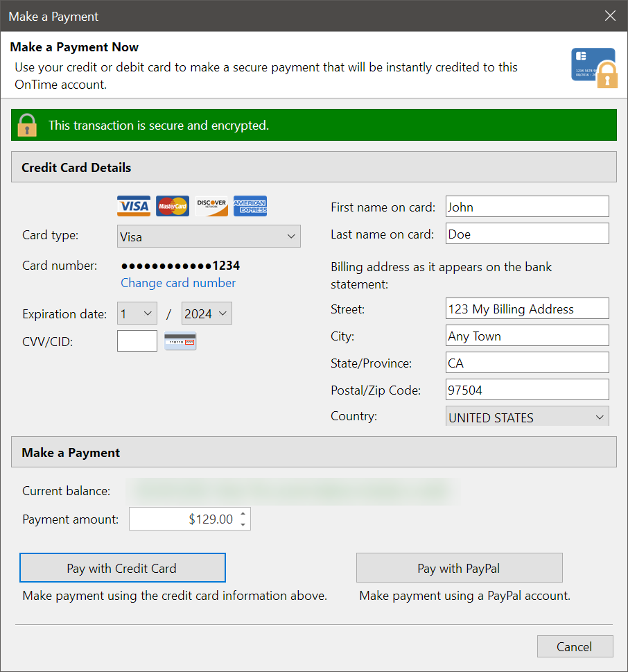This screenshot has height=672, width=628.
Task: Click the First name on card field
Action: pyautogui.click(x=527, y=207)
